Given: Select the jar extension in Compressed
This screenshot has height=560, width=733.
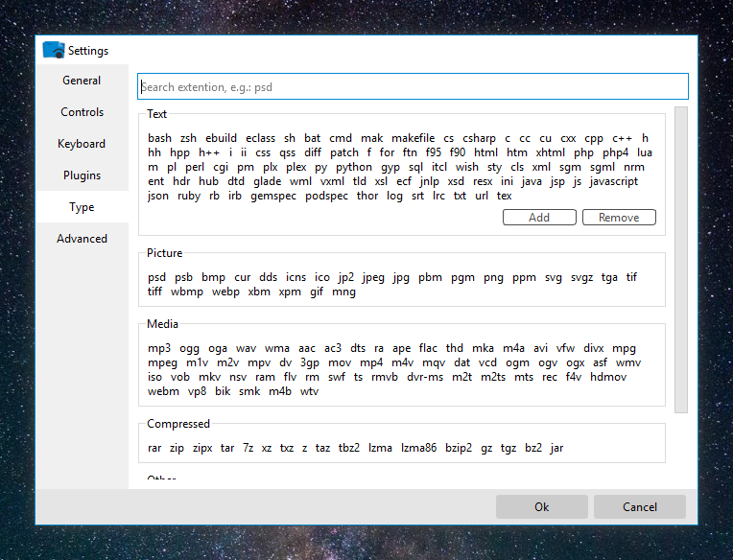Looking at the screenshot, I should pos(556,449).
